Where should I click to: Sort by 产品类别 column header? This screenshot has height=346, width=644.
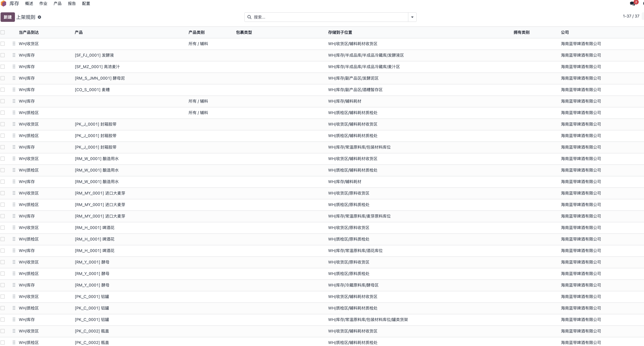(x=196, y=32)
